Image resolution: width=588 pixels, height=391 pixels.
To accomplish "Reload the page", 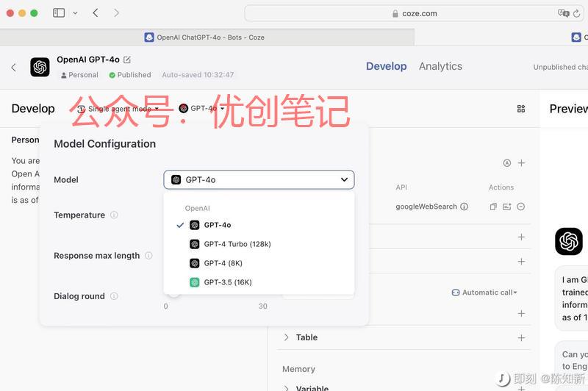I will pos(577,13).
